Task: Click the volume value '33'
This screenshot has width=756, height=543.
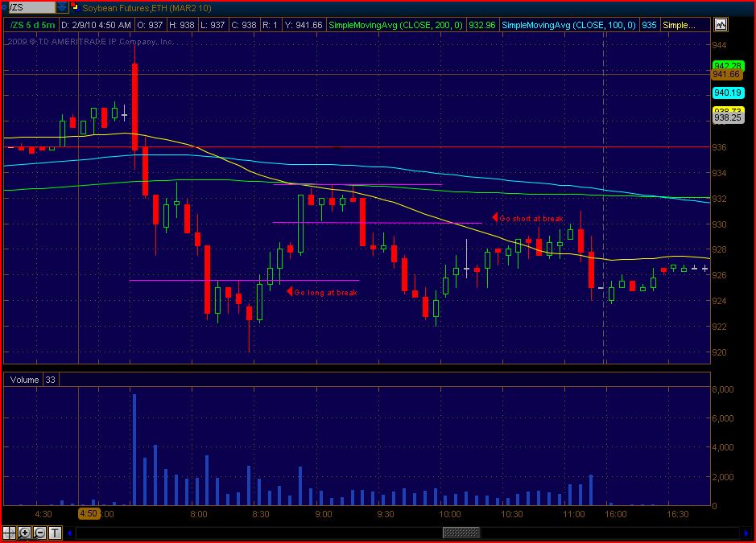Action: (50, 380)
